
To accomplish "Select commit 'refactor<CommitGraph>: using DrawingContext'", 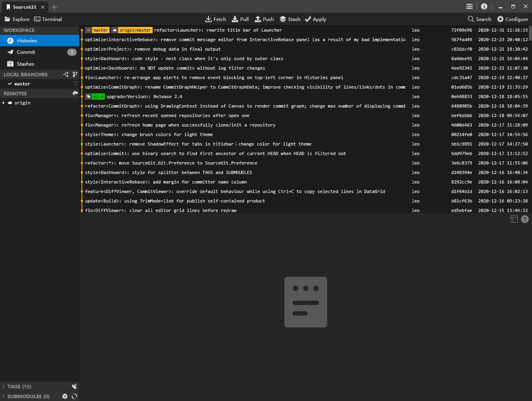I will [305, 106].
